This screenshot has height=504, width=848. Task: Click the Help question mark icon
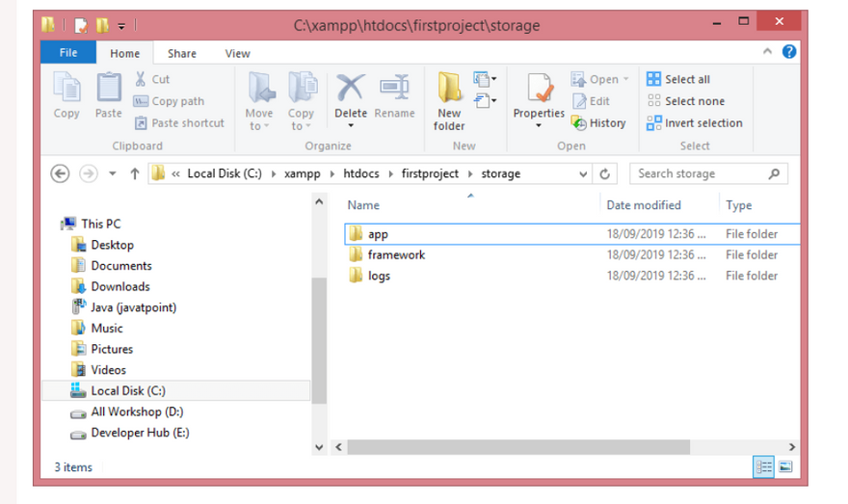[x=789, y=52]
